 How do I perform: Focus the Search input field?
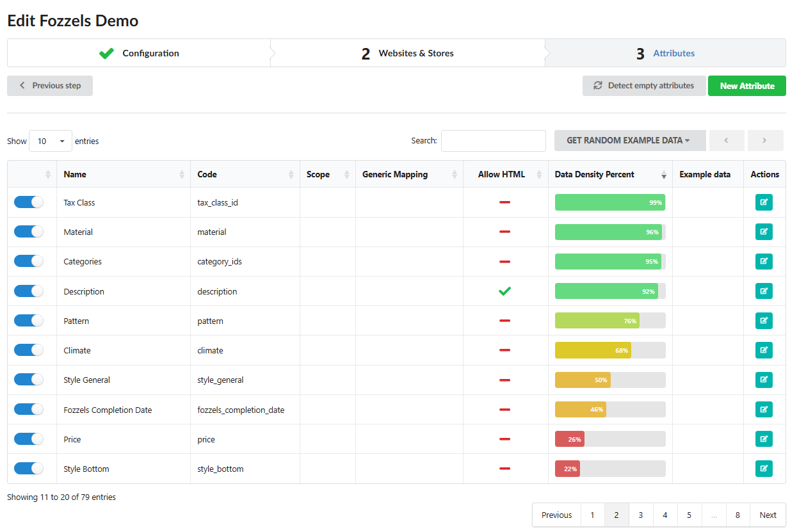(x=494, y=141)
